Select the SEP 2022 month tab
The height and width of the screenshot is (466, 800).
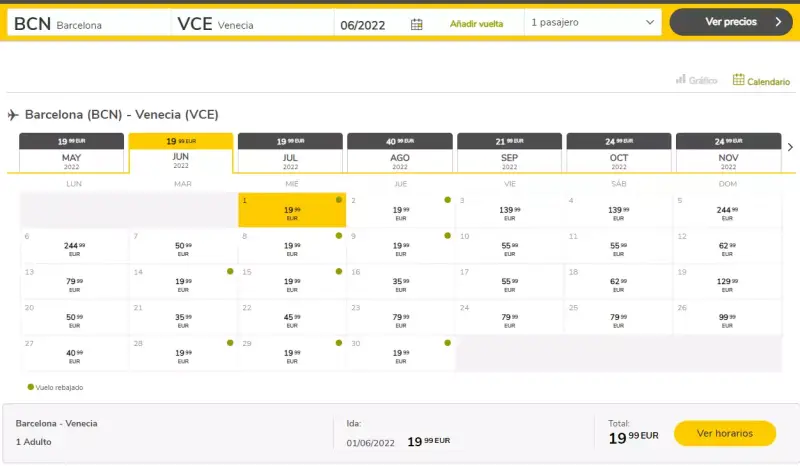(509, 153)
